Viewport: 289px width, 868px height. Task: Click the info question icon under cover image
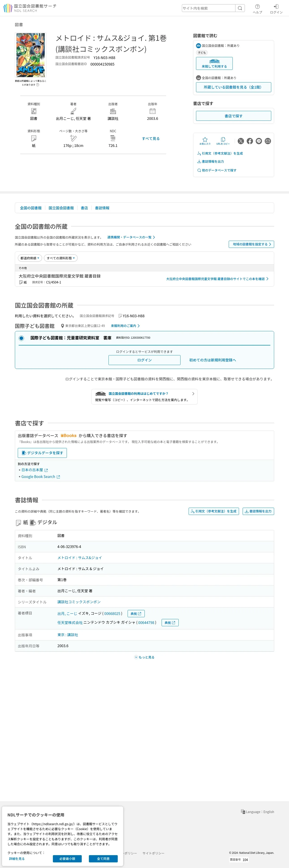38,85
